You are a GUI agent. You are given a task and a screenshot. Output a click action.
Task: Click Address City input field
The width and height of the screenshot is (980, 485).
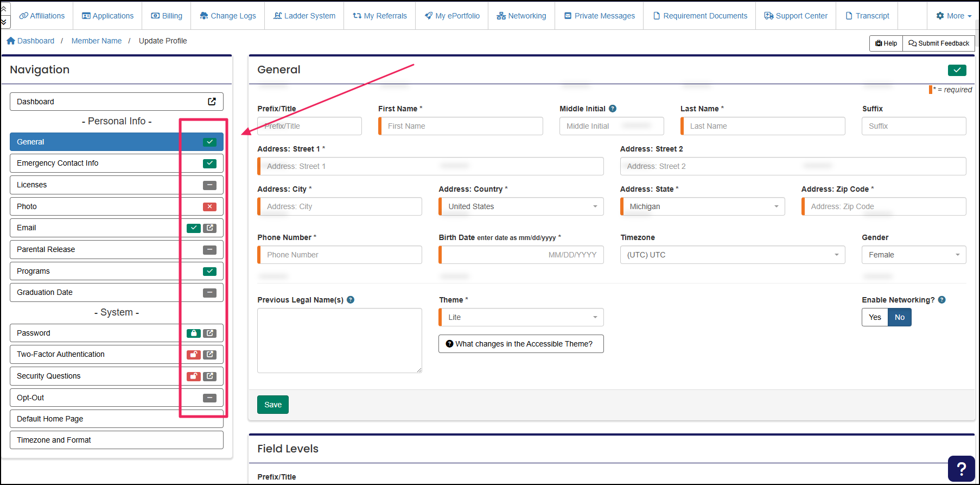pyautogui.click(x=340, y=206)
